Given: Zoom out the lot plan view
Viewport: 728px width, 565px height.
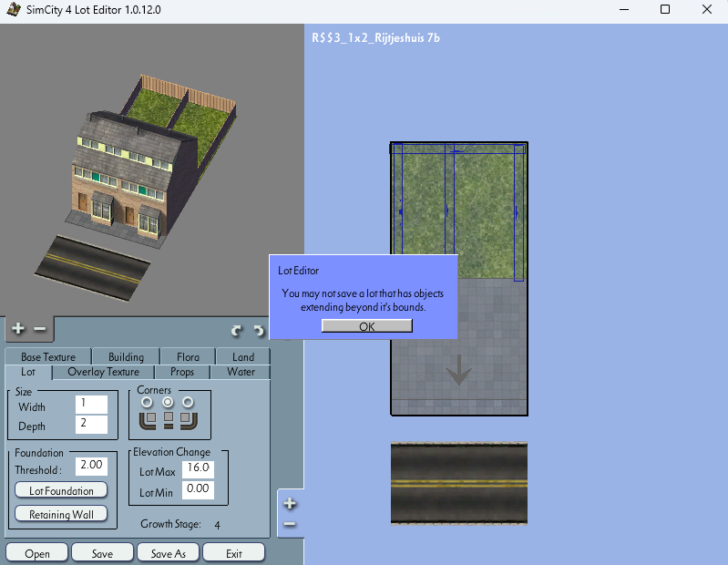Looking at the screenshot, I should [290, 524].
